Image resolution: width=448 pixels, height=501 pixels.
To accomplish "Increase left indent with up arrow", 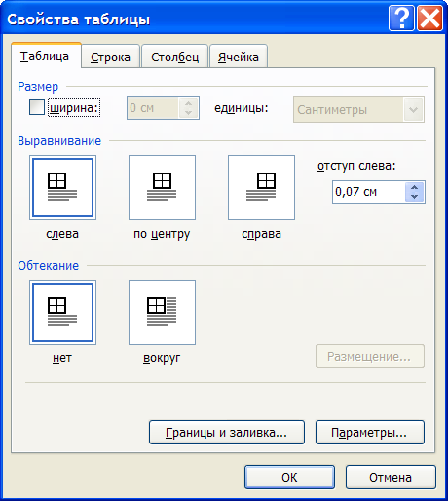I will [414, 187].
